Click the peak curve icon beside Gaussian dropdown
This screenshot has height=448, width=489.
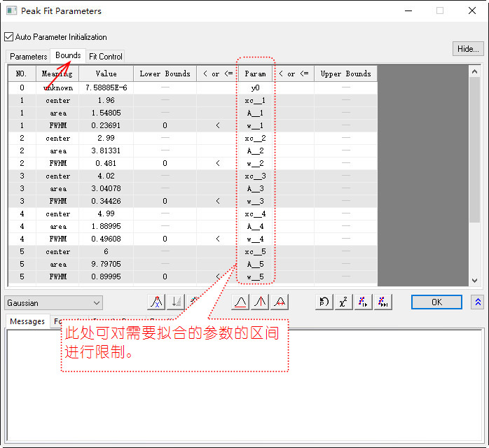156,302
